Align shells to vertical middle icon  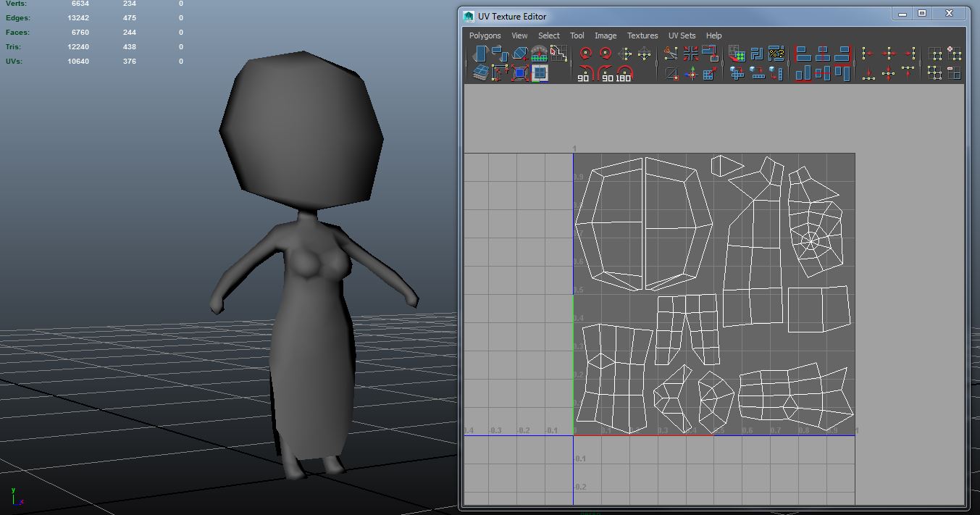[823, 73]
